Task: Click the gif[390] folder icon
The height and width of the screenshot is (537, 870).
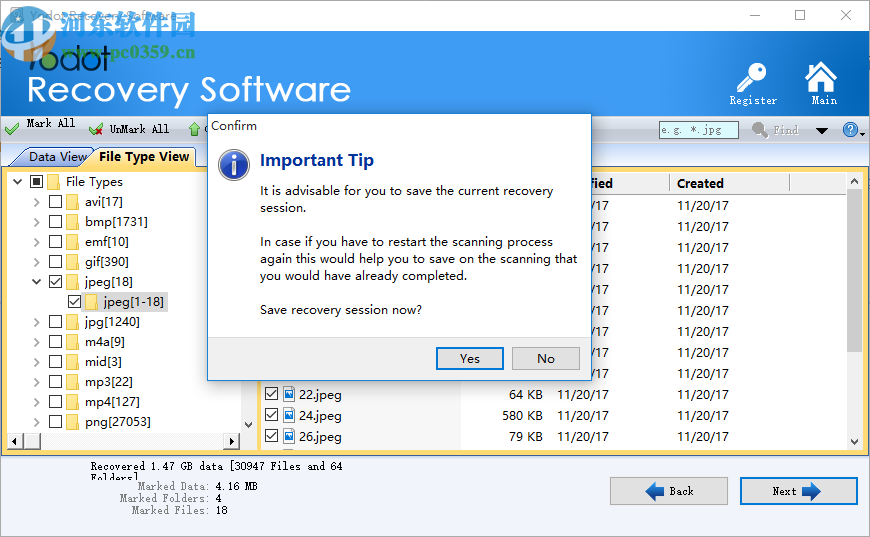Action: pos(72,262)
